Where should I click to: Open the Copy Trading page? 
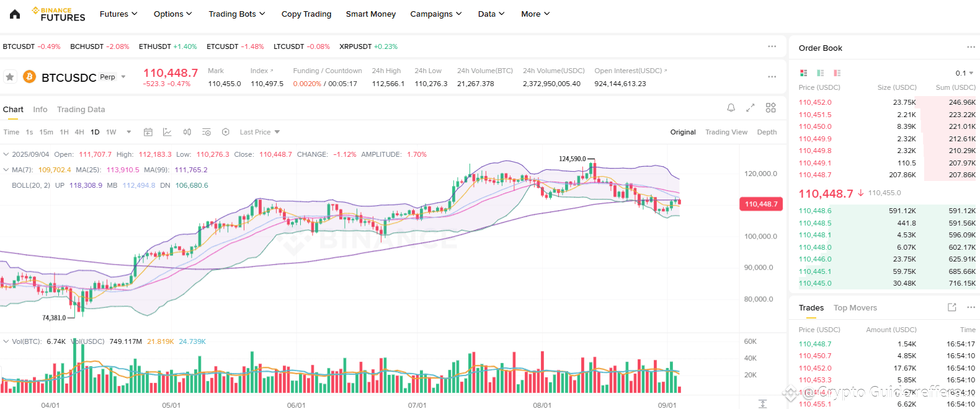coord(306,14)
